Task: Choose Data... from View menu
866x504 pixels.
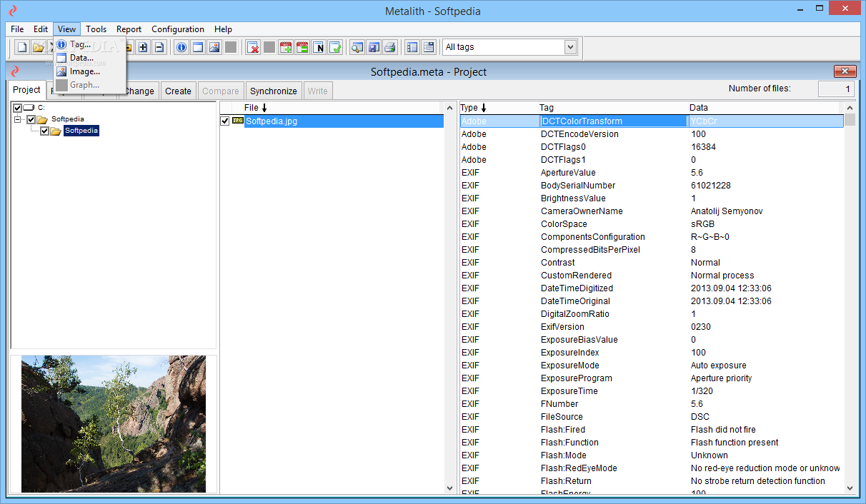Action: point(89,58)
